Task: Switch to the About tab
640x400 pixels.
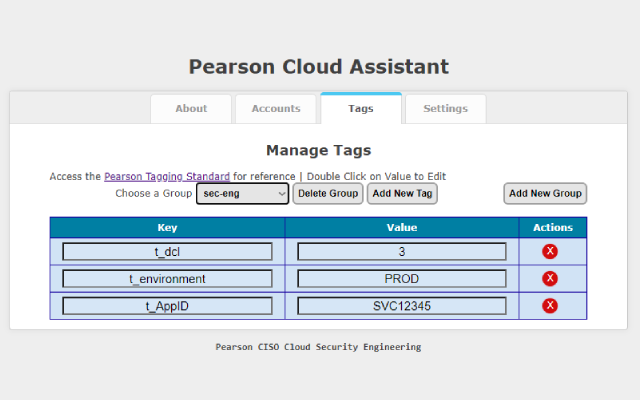Action: [x=191, y=109]
